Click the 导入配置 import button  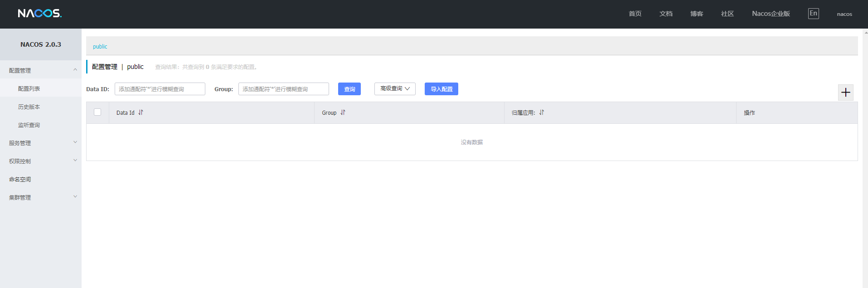441,89
